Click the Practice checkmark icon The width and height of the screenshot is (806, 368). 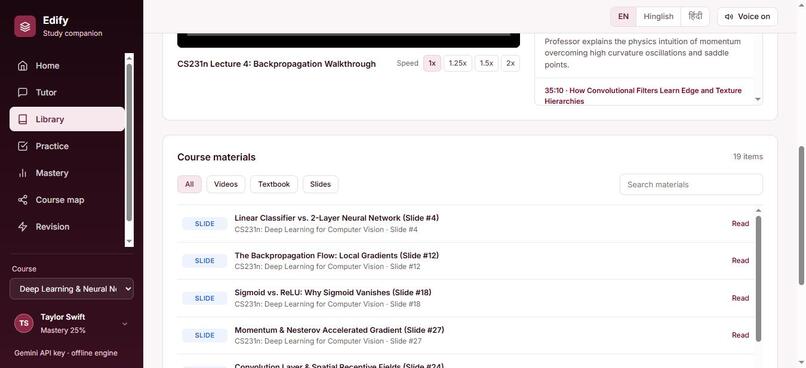[22, 146]
